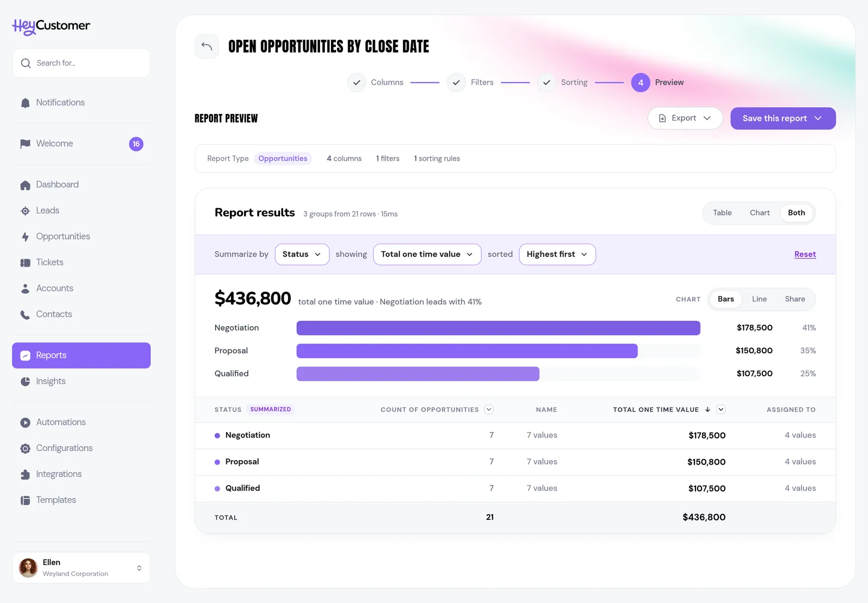Screen dimensions: 868x603
Task: Open Configurations gear icon
Action: [25, 448]
